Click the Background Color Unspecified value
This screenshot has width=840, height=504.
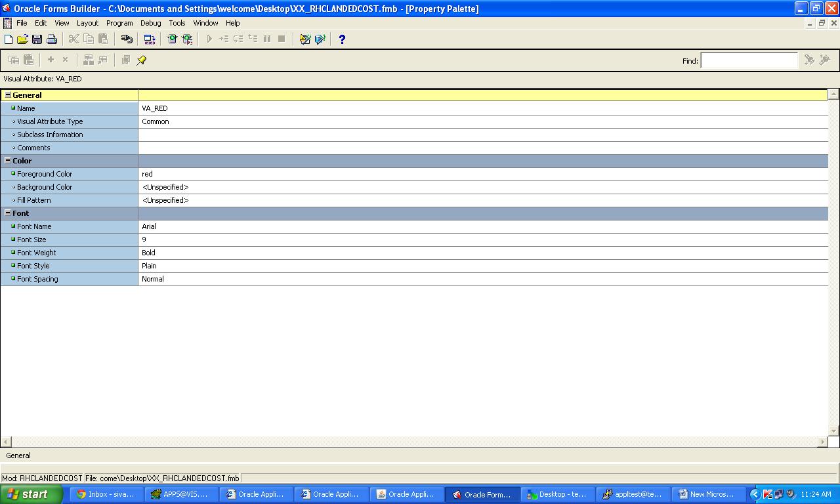[x=165, y=187]
